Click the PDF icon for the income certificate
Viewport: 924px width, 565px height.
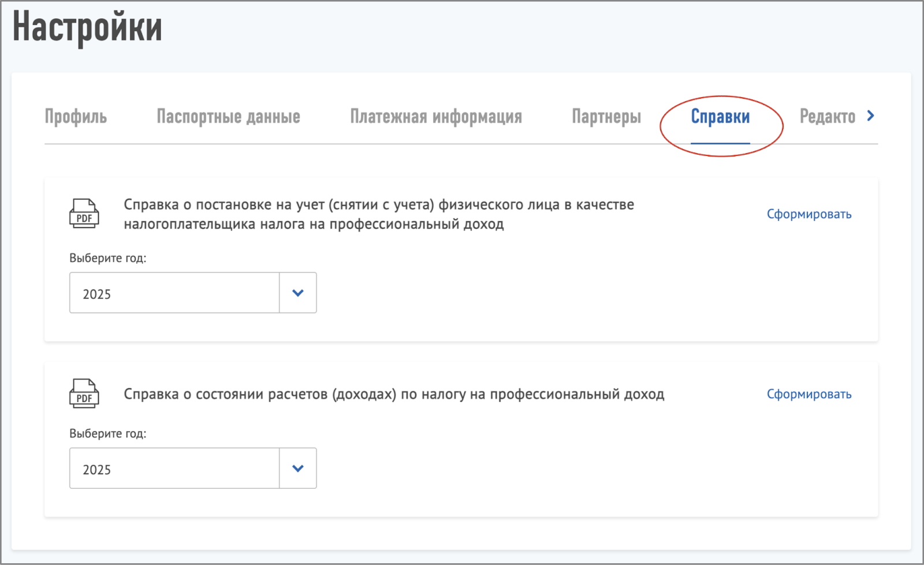point(84,394)
